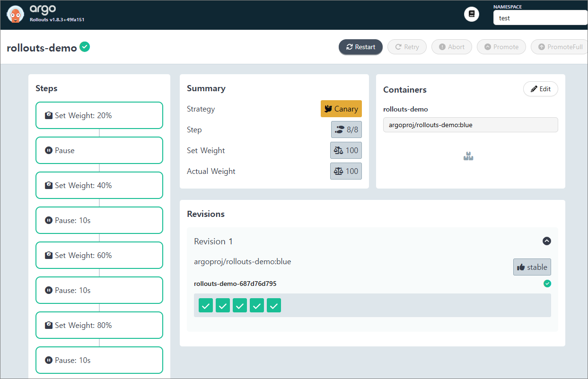Click the Edit containers button
The image size is (588, 379).
(540, 89)
